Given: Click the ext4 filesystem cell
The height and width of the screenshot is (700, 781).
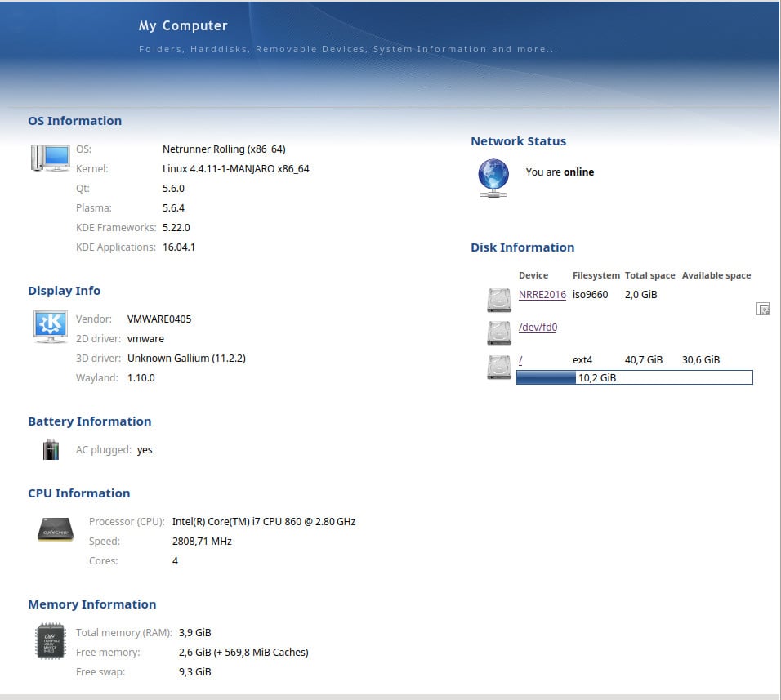Looking at the screenshot, I should click(582, 360).
